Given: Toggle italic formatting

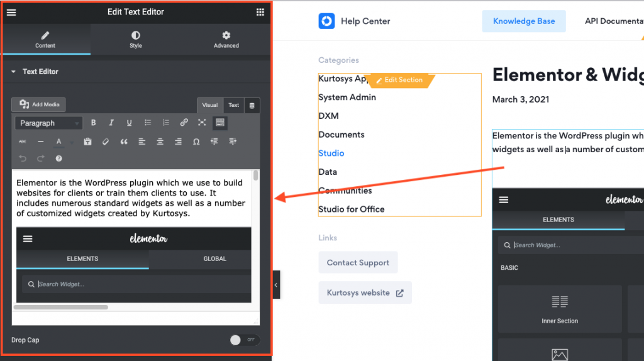Looking at the screenshot, I should coord(111,123).
